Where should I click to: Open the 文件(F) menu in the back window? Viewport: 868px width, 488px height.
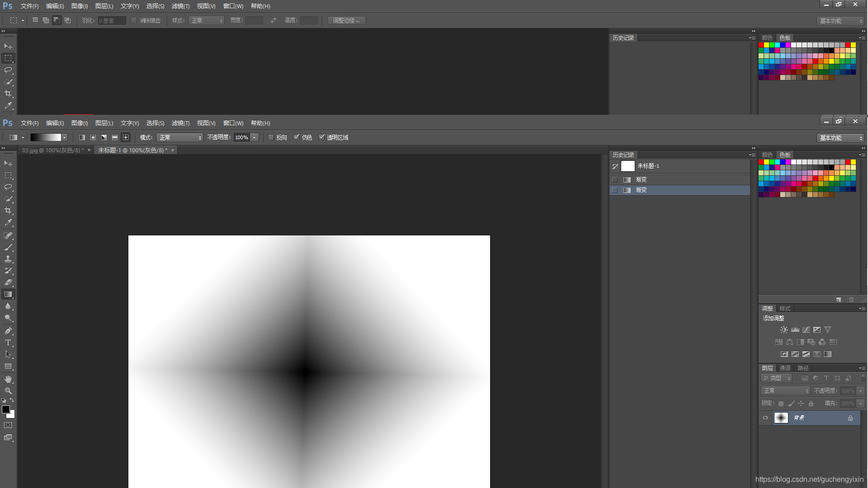[x=29, y=6]
